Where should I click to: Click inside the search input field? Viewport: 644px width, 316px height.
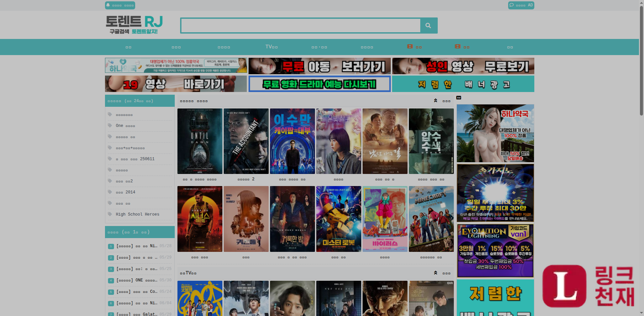pyautogui.click(x=301, y=26)
